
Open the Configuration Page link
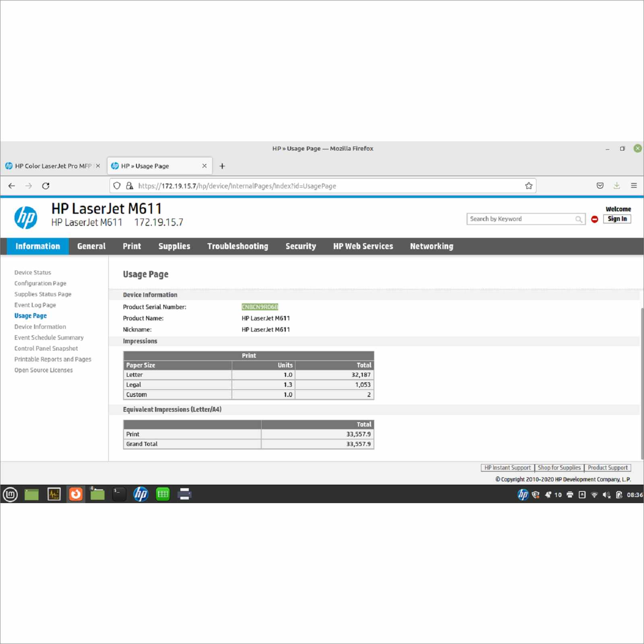click(x=40, y=283)
